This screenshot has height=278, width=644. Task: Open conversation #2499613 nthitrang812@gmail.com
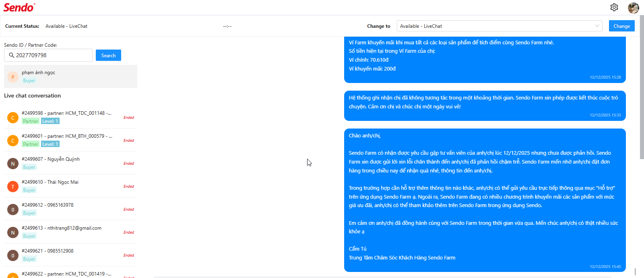[70, 232]
